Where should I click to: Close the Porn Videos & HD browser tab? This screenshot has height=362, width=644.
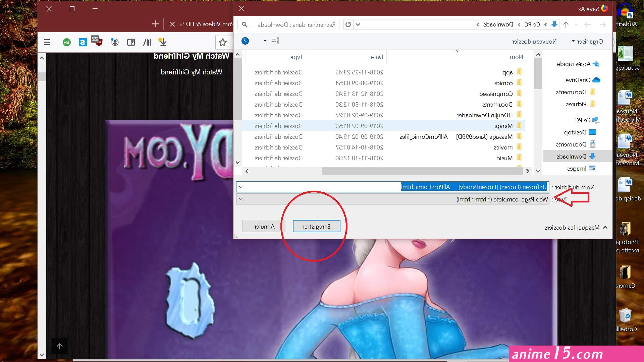click(172, 24)
